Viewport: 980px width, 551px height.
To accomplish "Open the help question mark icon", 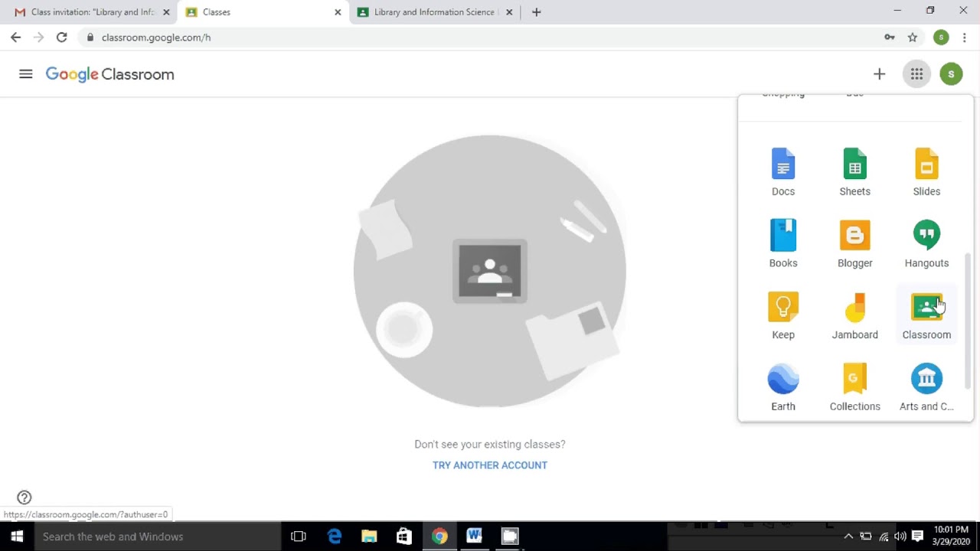I will (x=24, y=497).
